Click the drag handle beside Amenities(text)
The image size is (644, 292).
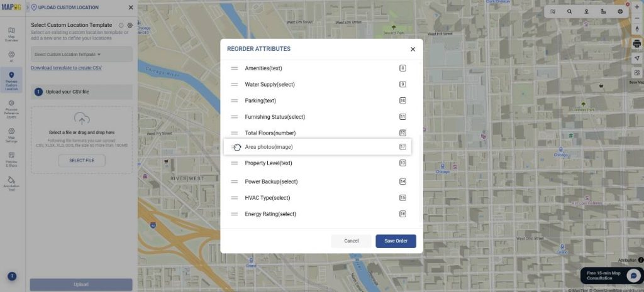234,68
